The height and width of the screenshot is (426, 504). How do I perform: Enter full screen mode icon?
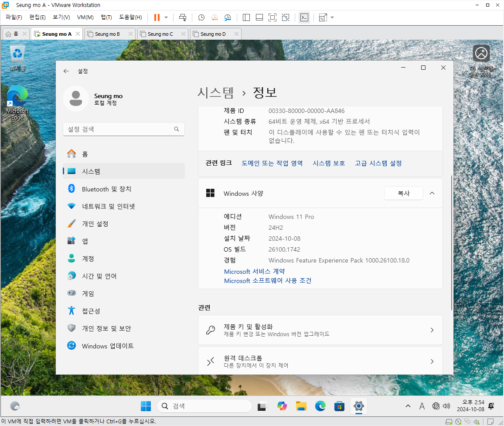pos(272,17)
